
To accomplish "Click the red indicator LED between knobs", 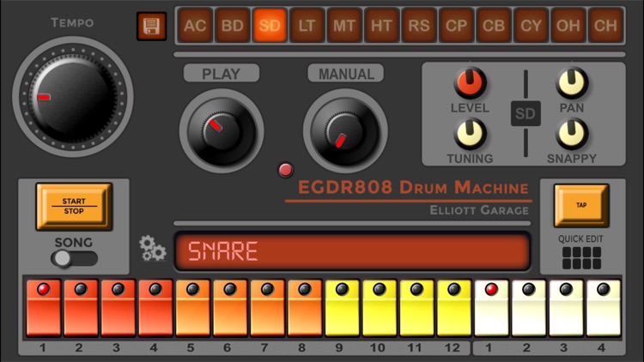I will [285, 170].
